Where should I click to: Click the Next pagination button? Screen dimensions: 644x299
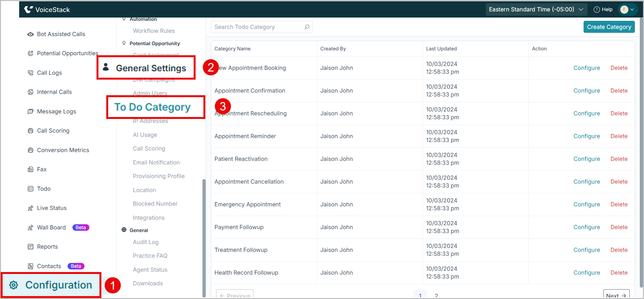[x=616, y=294]
